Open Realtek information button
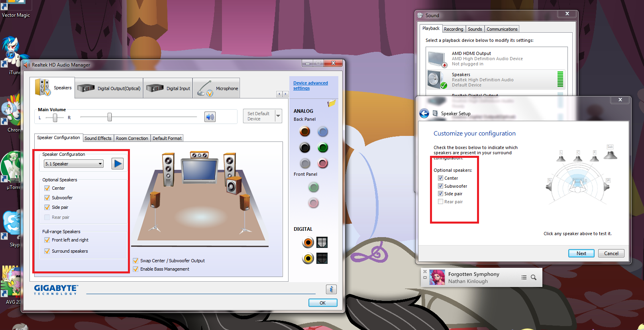Viewport: 644px width, 330px height. (331, 289)
